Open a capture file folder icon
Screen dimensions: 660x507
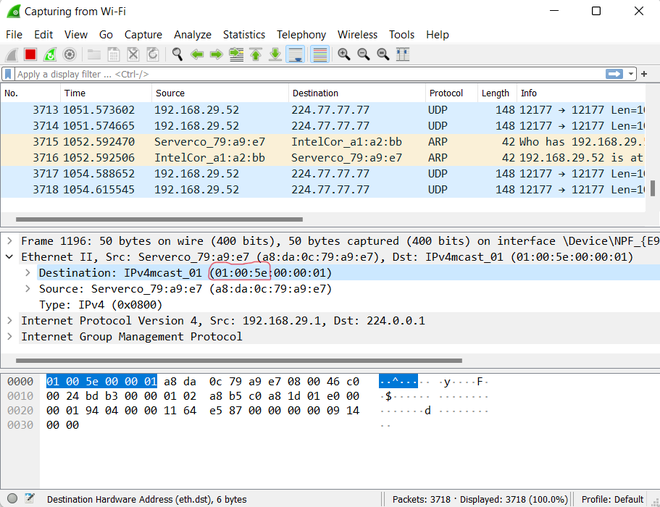pyautogui.click(x=94, y=55)
